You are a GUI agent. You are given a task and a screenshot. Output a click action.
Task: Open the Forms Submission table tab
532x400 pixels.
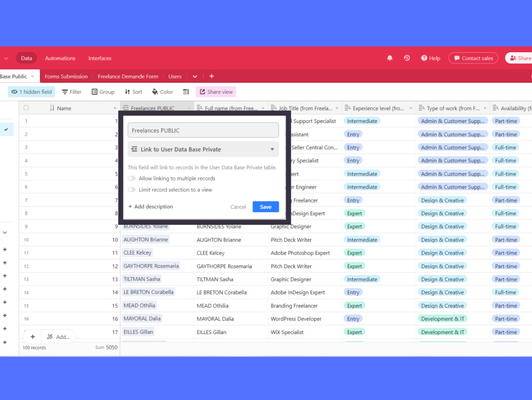[x=66, y=76]
